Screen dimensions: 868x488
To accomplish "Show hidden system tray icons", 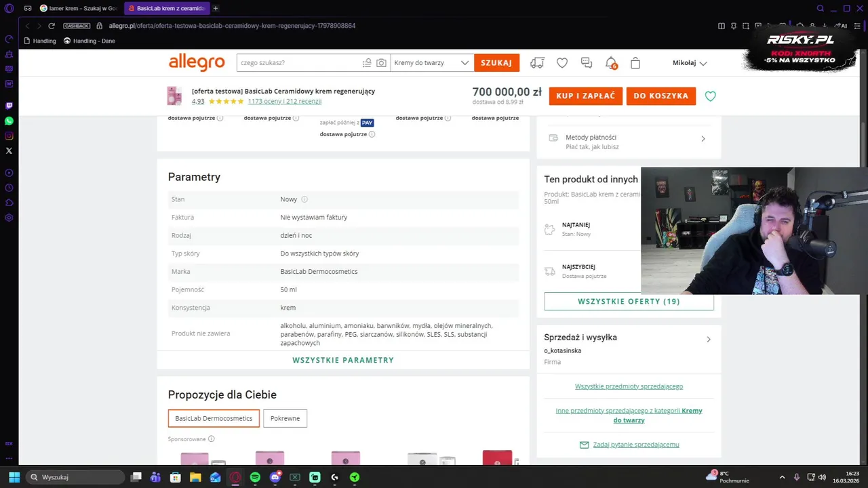I will pos(782,477).
